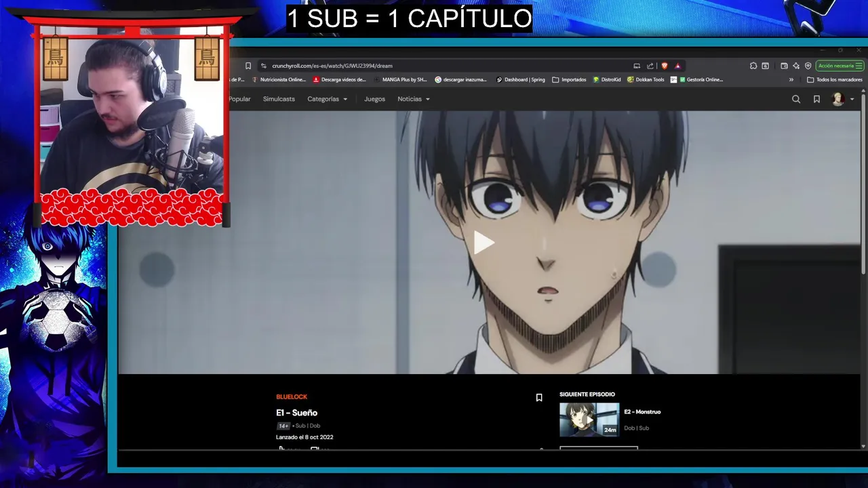Click the icon right of the extensions puzzle
Viewport: 868px width, 488px height.
766,66
